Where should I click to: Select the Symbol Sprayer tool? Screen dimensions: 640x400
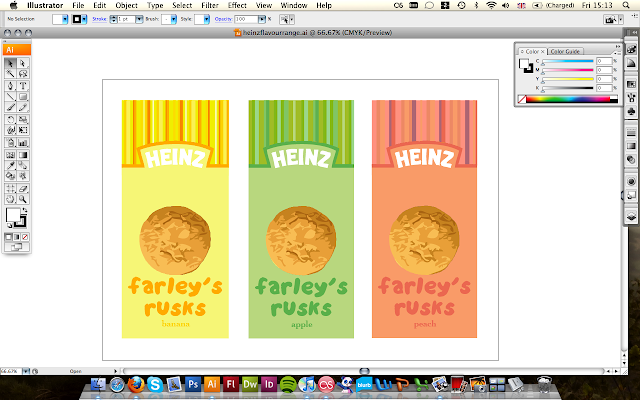[11, 143]
